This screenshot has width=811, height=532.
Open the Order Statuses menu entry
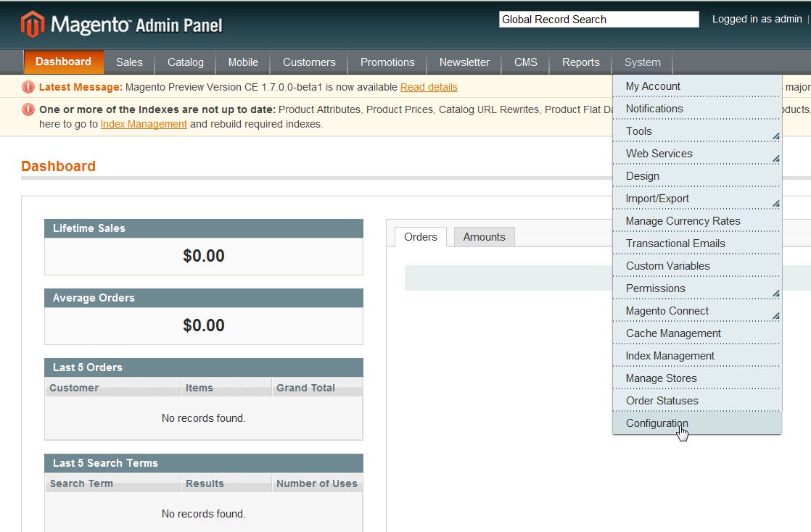coord(662,401)
